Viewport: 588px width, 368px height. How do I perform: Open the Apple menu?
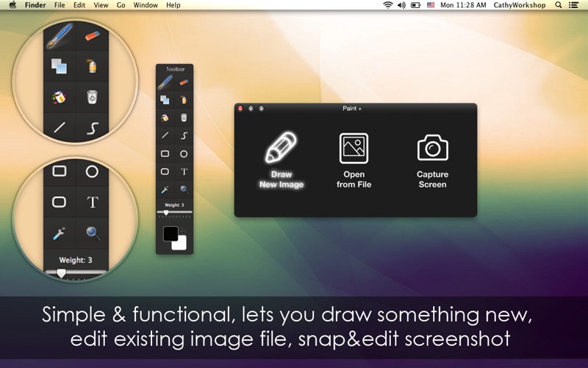coord(12,5)
